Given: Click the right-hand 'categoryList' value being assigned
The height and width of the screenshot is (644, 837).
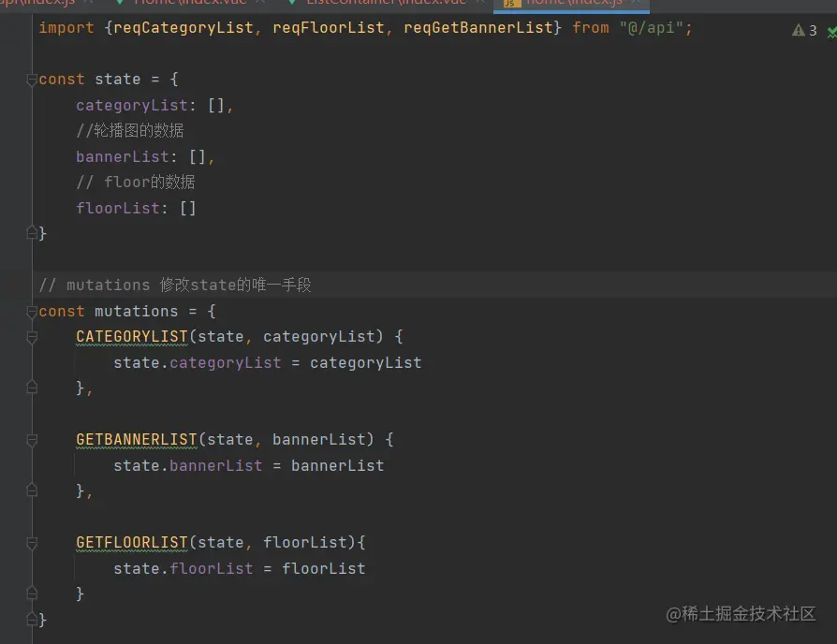Looking at the screenshot, I should pyautogui.click(x=366, y=363).
